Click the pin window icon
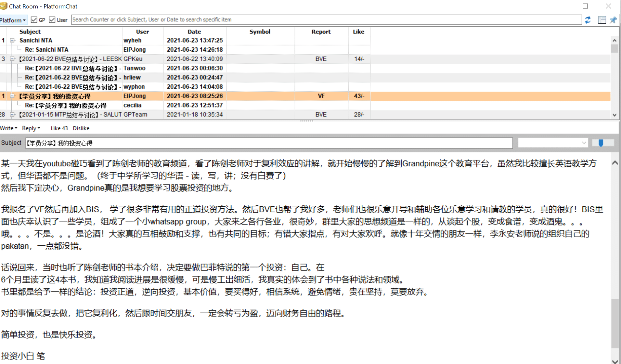621x364 pixels. coord(613,20)
